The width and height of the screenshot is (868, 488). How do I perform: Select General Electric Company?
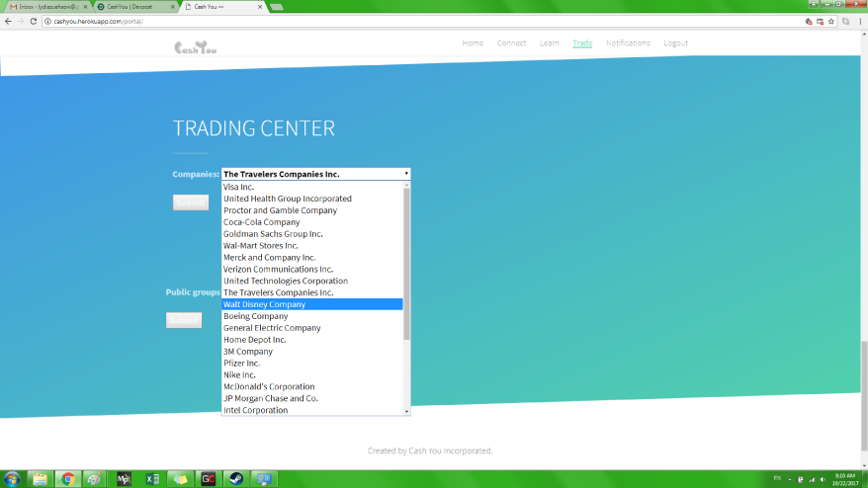click(312, 328)
